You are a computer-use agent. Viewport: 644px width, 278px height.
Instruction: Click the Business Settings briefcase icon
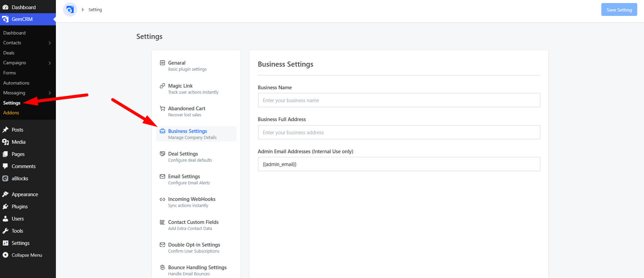pyautogui.click(x=162, y=131)
